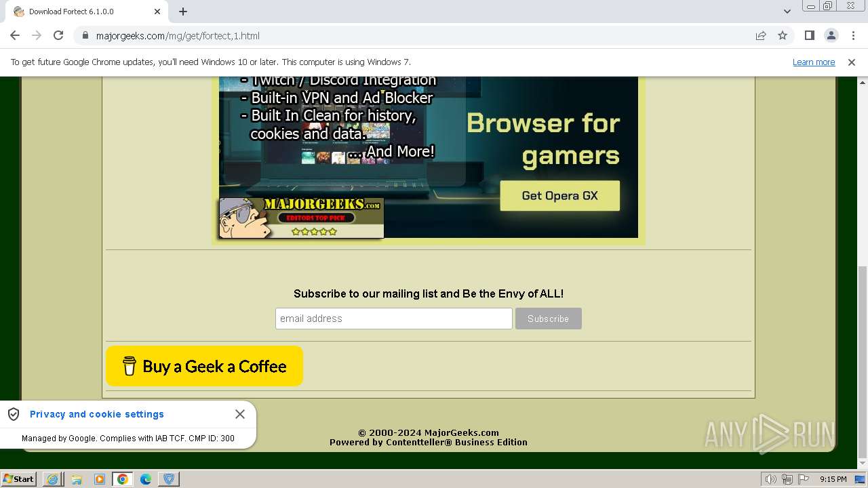Switch to Chrome in the taskbar
868x488 pixels.
point(123,479)
